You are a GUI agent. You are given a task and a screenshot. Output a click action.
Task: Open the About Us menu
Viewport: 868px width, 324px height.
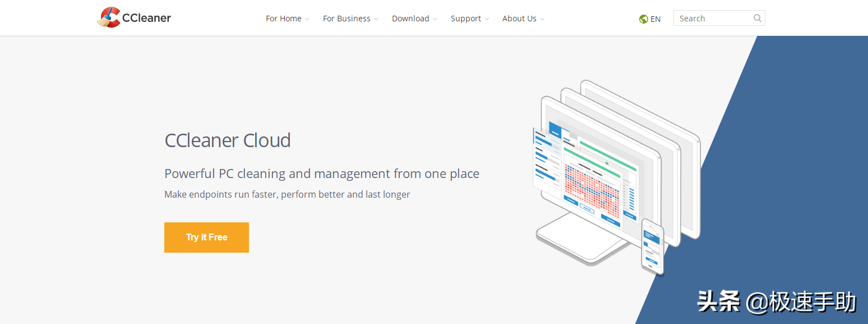point(524,19)
